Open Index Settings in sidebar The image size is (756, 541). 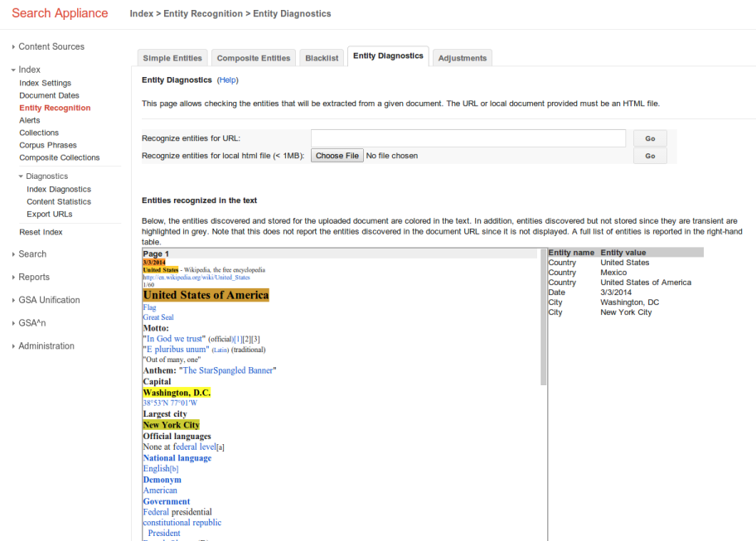pos(46,83)
